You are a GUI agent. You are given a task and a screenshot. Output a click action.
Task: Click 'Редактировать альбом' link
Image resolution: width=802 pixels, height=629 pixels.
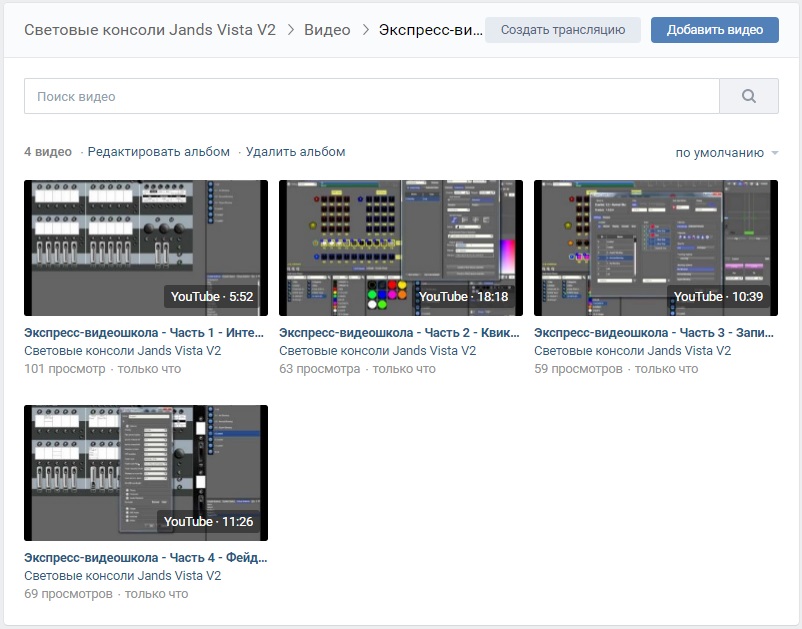click(x=159, y=152)
